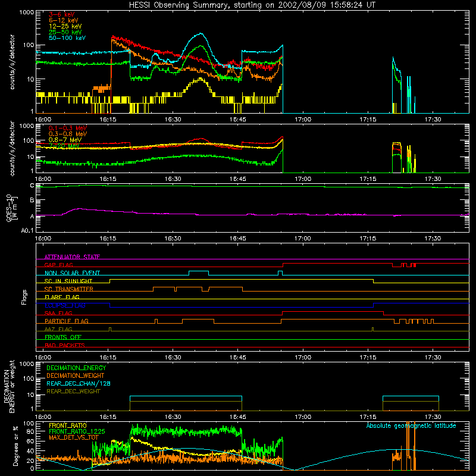Click the FRONTS_OFF flag label
This screenshot has height=476, width=476.
63,337
